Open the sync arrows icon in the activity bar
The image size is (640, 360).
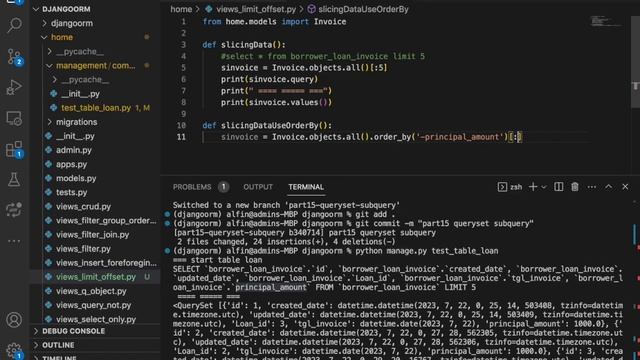tap(14, 210)
